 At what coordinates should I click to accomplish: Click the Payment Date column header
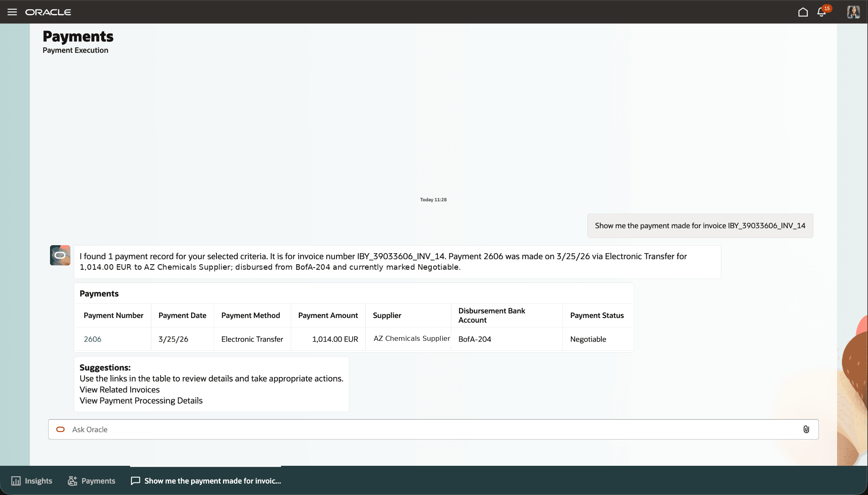tap(182, 315)
